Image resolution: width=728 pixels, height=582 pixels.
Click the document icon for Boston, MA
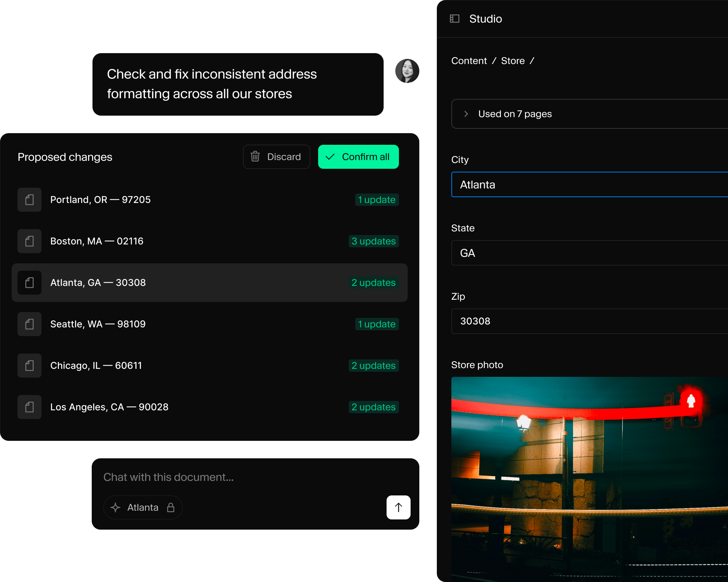29,241
